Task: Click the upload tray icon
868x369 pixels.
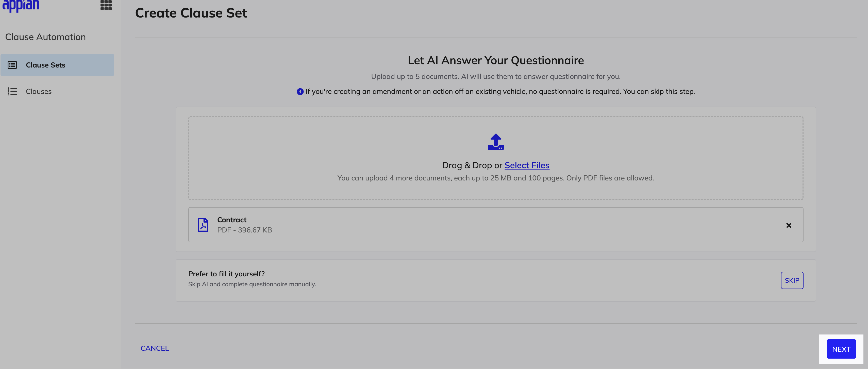Action: click(496, 142)
